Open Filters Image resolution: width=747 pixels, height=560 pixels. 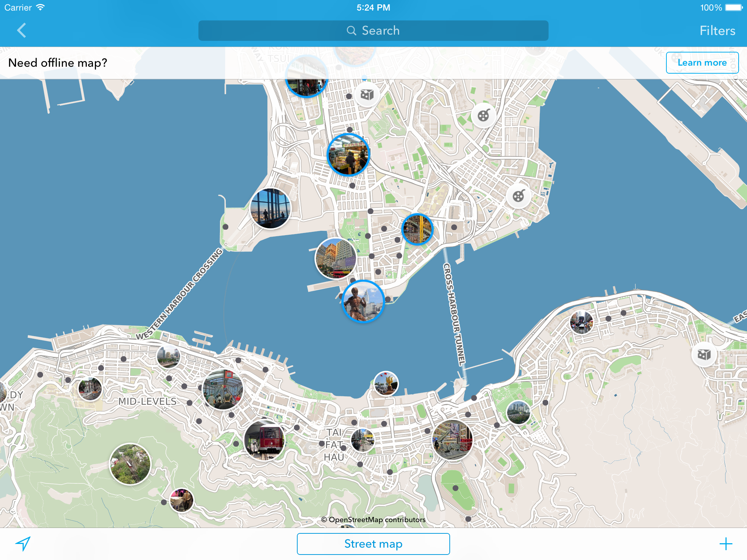(717, 31)
